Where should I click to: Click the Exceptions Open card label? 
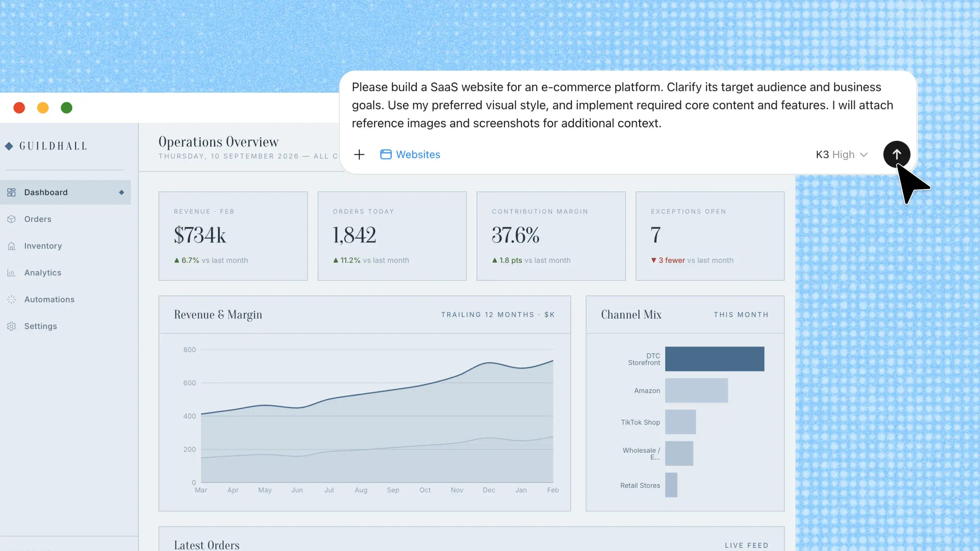click(x=688, y=211)
